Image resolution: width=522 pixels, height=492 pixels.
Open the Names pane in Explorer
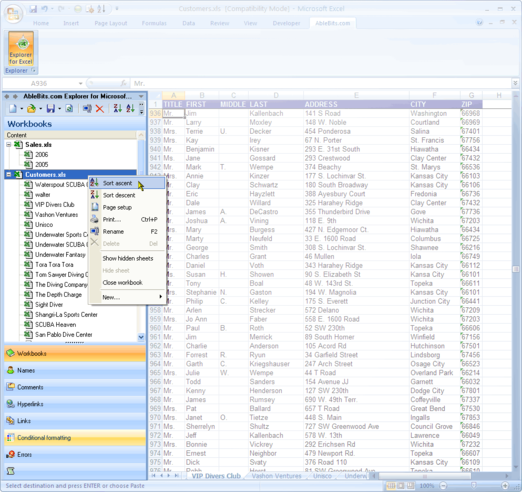point(75,370)
